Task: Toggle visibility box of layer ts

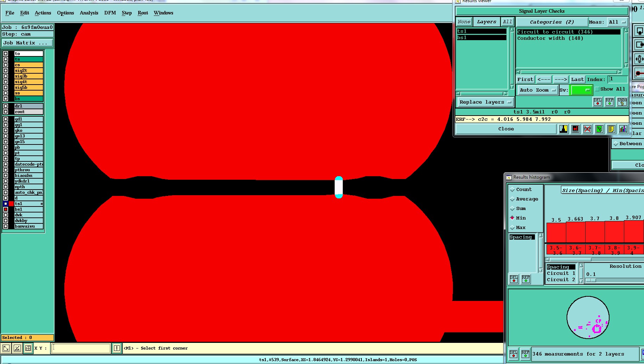Action: 6,59
